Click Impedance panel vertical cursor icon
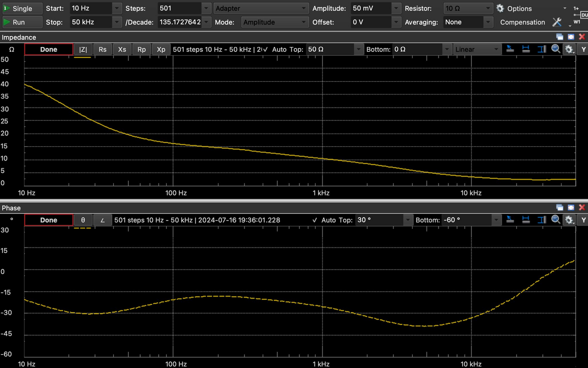The image size is (588, 368). click(x=541, y=49)
